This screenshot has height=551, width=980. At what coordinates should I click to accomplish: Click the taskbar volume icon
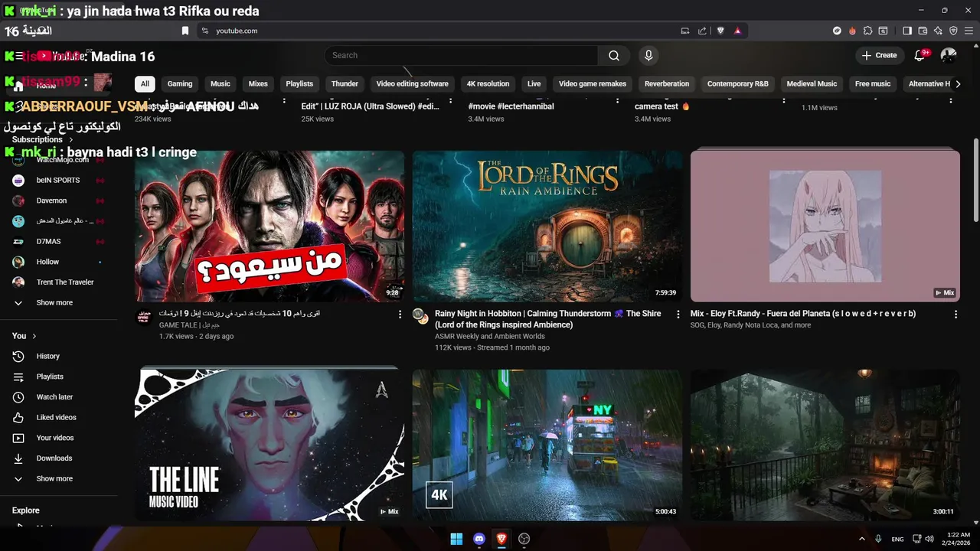pos(929,539)
